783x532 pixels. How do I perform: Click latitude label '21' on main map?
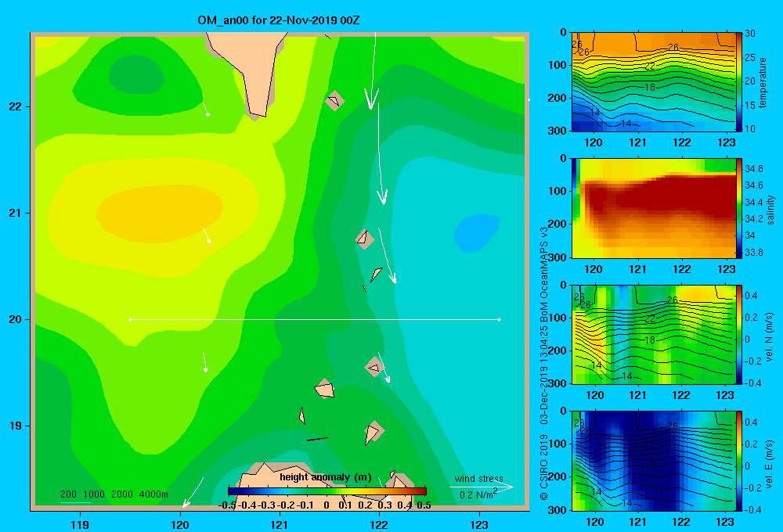15,213
